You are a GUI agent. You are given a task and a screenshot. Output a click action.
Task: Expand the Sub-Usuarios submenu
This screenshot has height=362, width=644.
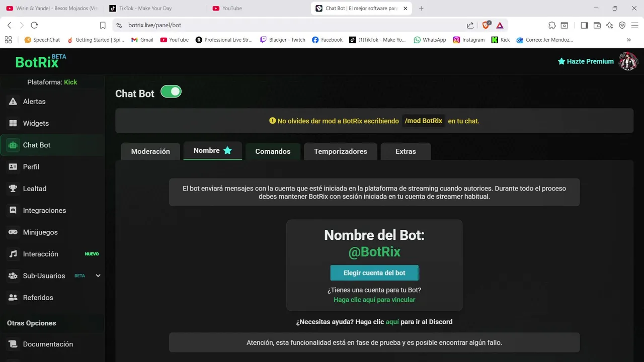98,276
